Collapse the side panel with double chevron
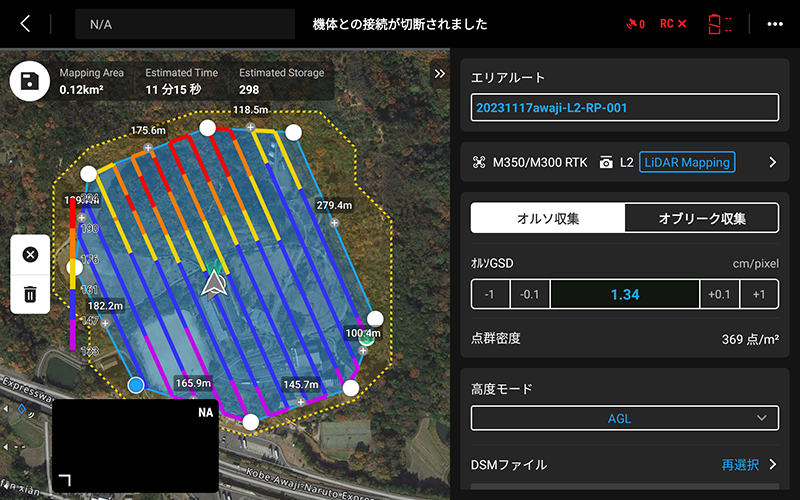Viewport: 800px width, 500px height. (439, 73)
